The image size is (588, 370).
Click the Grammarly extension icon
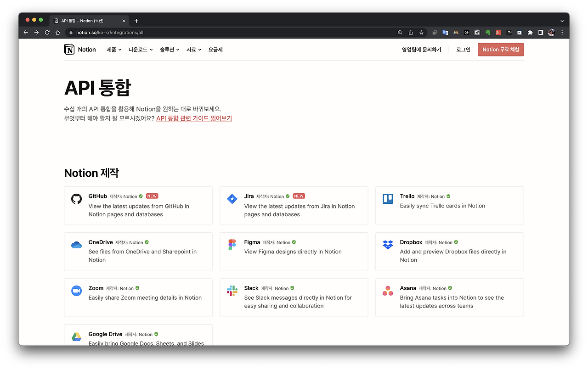(x=466, y=33)
